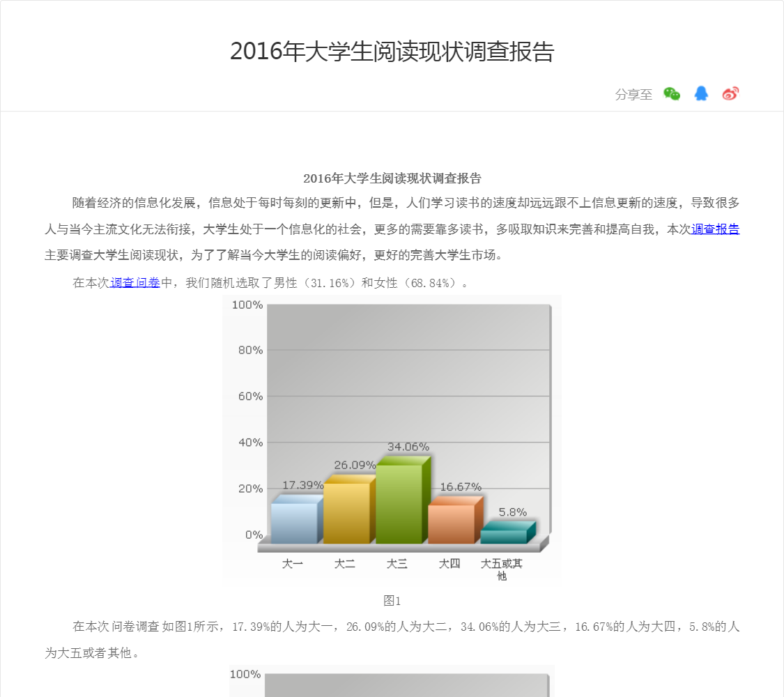The height and width of the screenshot is (697, 784).
Task: Click the bold article heading 2016年大学生阅读现状调查报告
Action: coord(392,178)
